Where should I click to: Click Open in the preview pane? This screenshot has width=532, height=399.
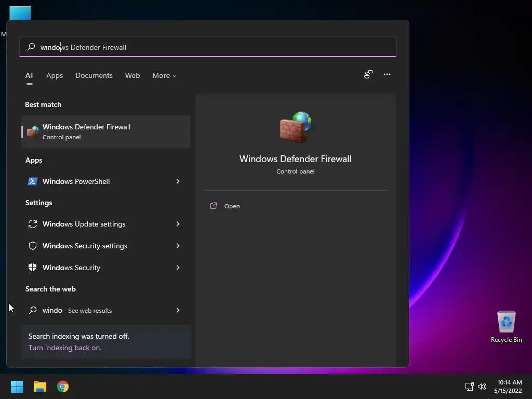coord(232,206)
